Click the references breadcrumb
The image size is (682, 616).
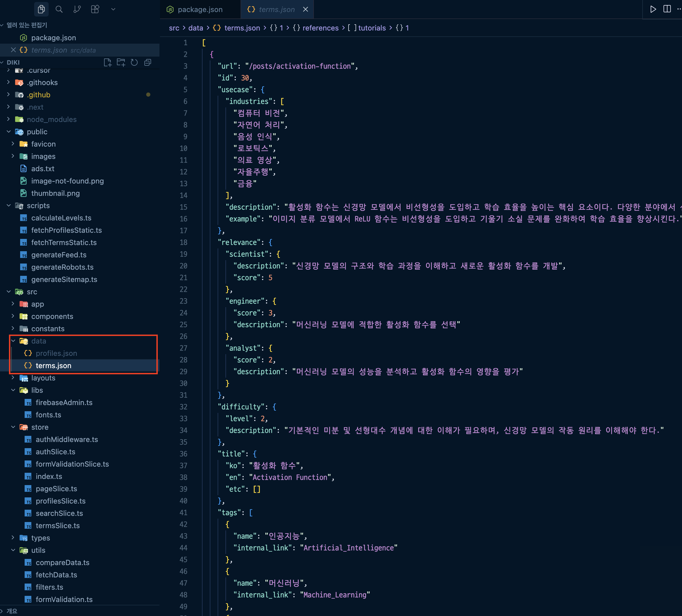[320, 28]
